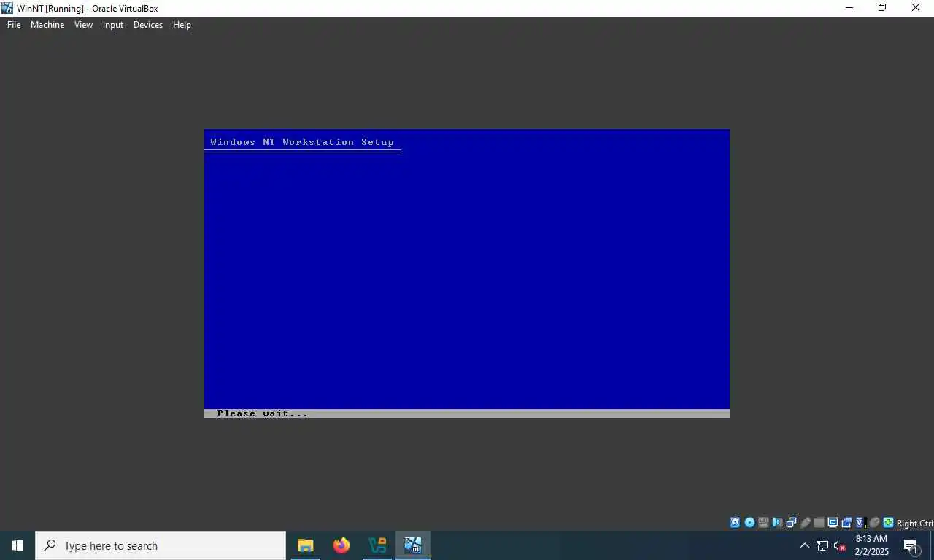Viewport: 934px width, 560px height.
Task: Click the muted speaker volume icon
Action: [840, 545]
